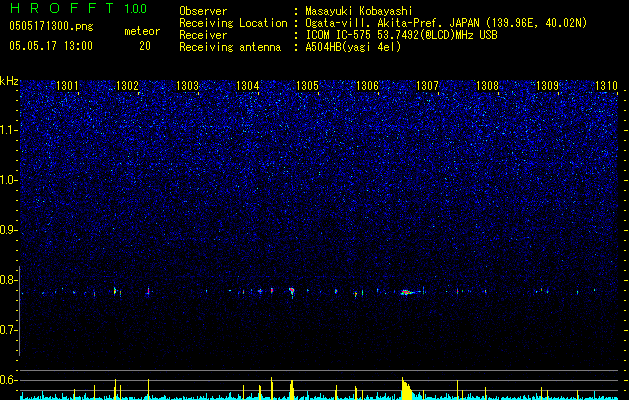629x400 pixels.
Task: Click the 1302 time marker
Action: point(127,86)
